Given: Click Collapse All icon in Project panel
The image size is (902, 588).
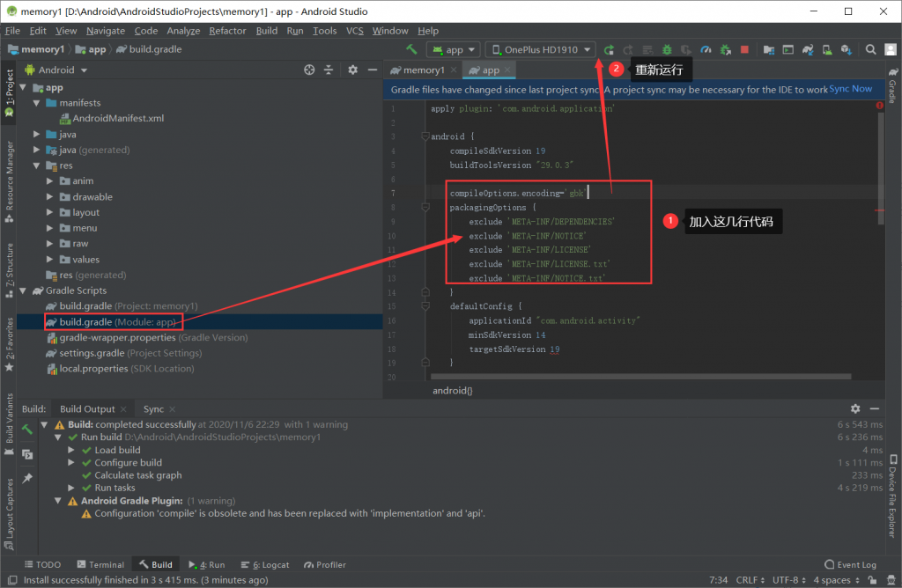Looking at the screenshot, I should (x=329, y=70).
